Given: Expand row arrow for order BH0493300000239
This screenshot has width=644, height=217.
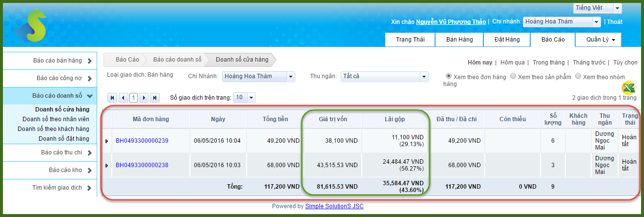Looking at the screenshot, I should tap(107, 141).
